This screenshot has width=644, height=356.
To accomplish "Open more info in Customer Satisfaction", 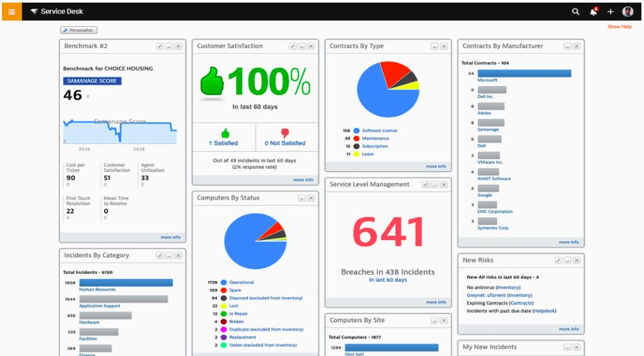I will click(x=303, y=180).
